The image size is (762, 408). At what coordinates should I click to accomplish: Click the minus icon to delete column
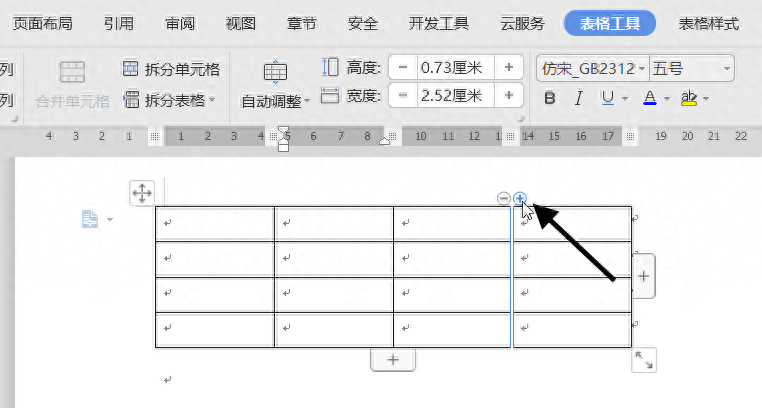(504, 198)
